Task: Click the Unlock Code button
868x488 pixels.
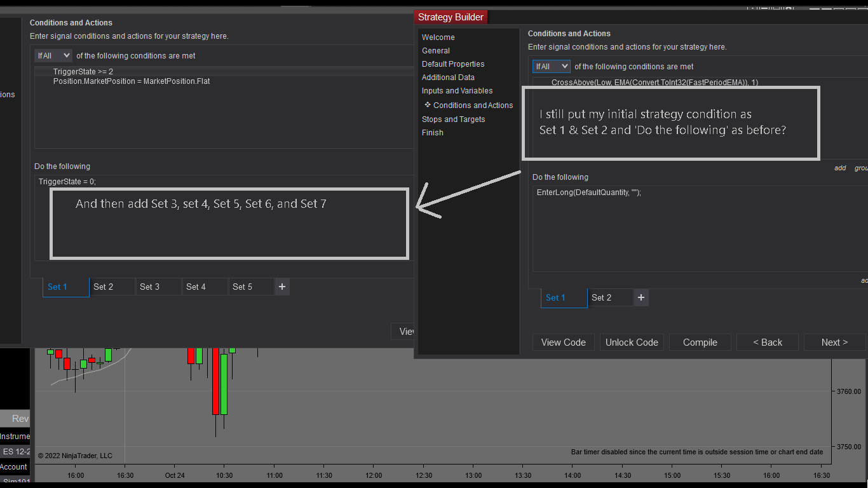Action: coord(632,342)
